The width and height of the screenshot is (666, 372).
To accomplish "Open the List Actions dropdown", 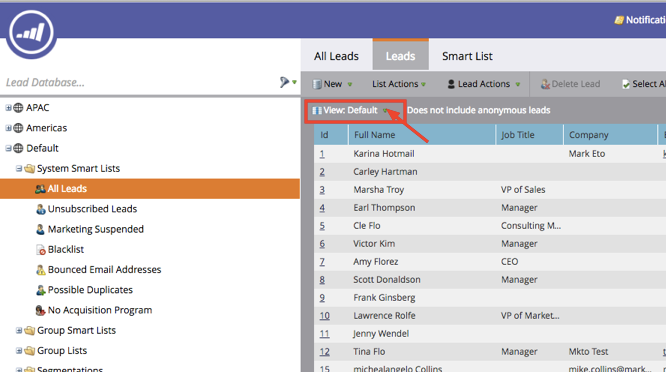I will (399, 84).
